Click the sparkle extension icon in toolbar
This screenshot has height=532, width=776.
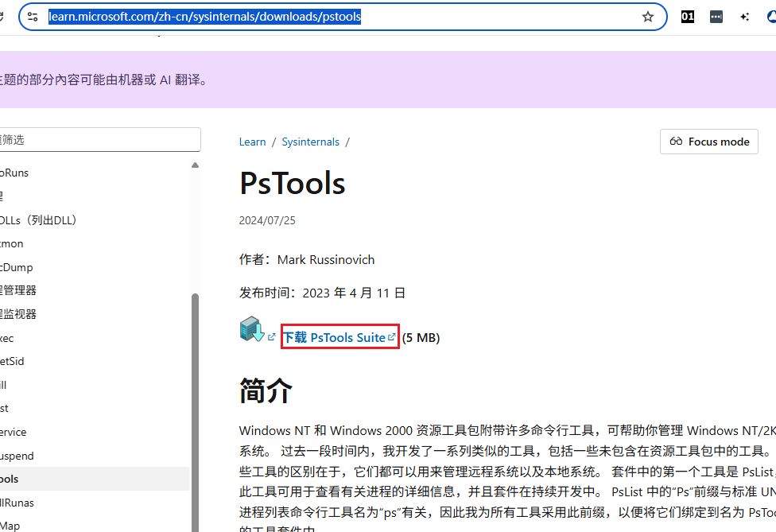pyautogui.click(x=745, y=17)
